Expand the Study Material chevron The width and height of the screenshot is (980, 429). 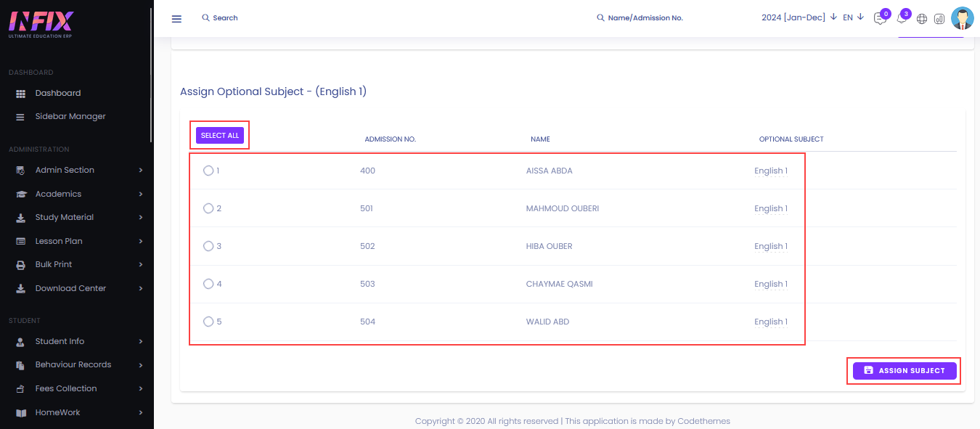pyautogui.click(x=141, y=218)
